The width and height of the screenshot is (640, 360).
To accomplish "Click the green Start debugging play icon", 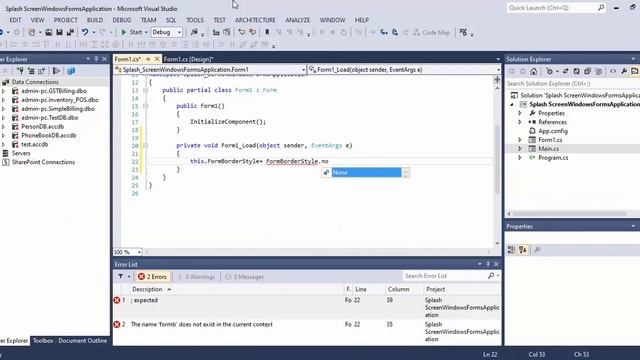I will point(124,32).
